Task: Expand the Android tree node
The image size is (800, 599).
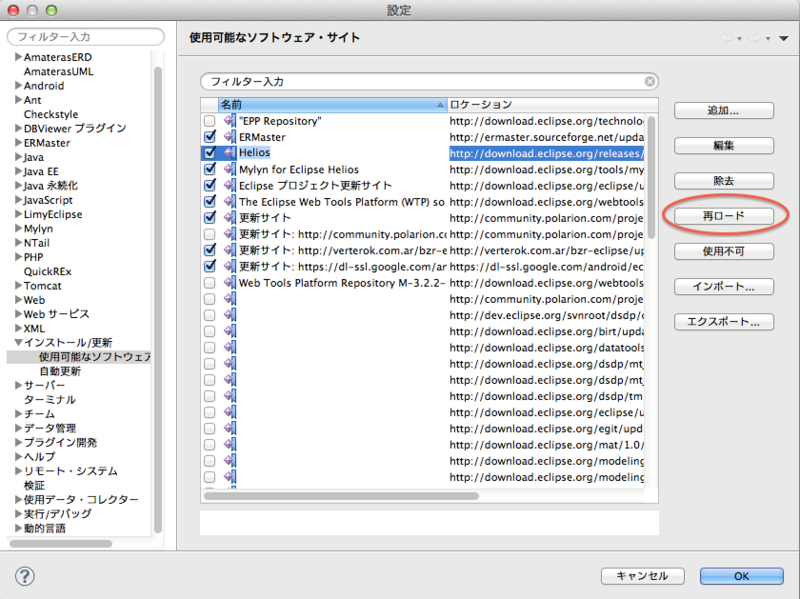Action: point(18,85)
